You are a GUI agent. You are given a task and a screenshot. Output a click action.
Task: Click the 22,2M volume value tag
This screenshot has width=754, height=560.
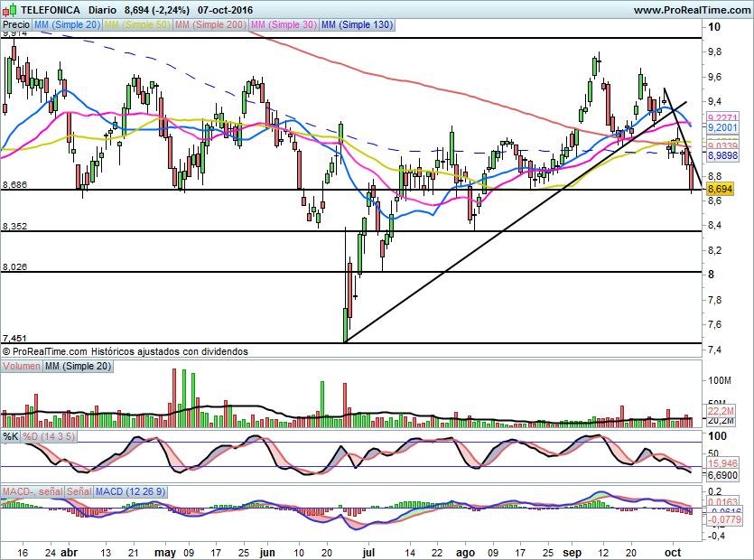point(721,411)
